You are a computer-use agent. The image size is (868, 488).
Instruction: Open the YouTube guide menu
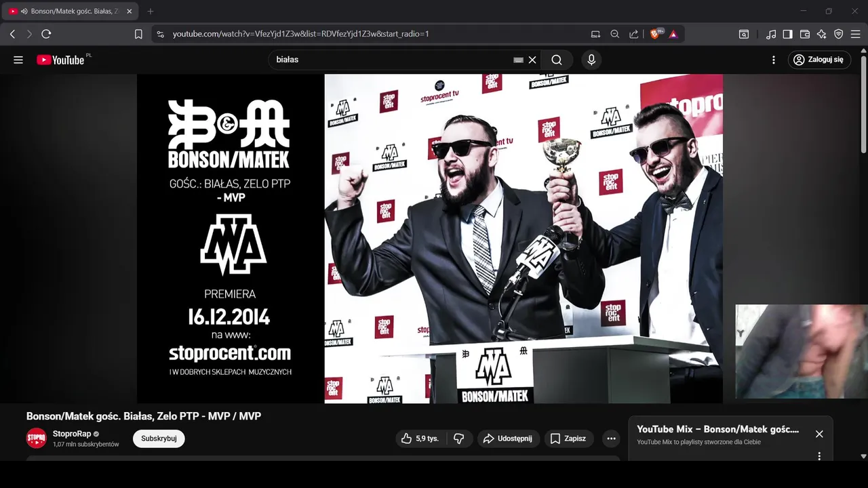pos(18,60)
